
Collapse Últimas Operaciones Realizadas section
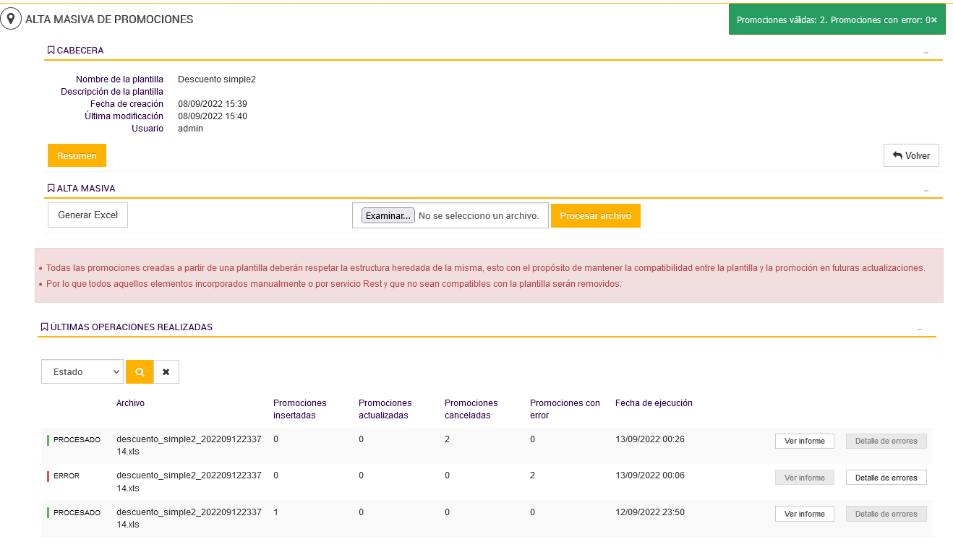click(x=920, y=329)
